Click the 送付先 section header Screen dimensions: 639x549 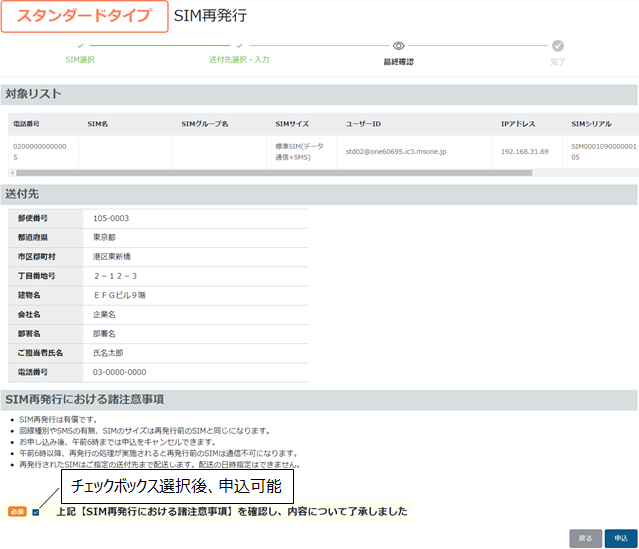click(x=319, y=194)
